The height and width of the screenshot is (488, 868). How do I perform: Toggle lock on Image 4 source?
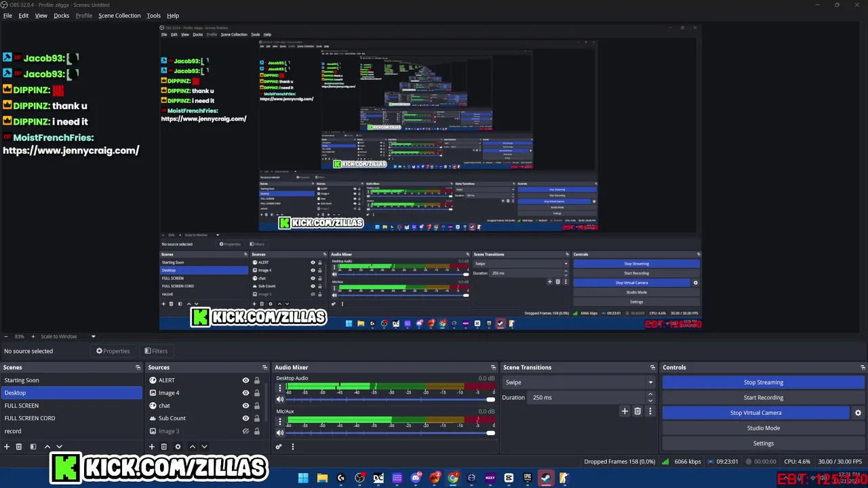(256, 393)
